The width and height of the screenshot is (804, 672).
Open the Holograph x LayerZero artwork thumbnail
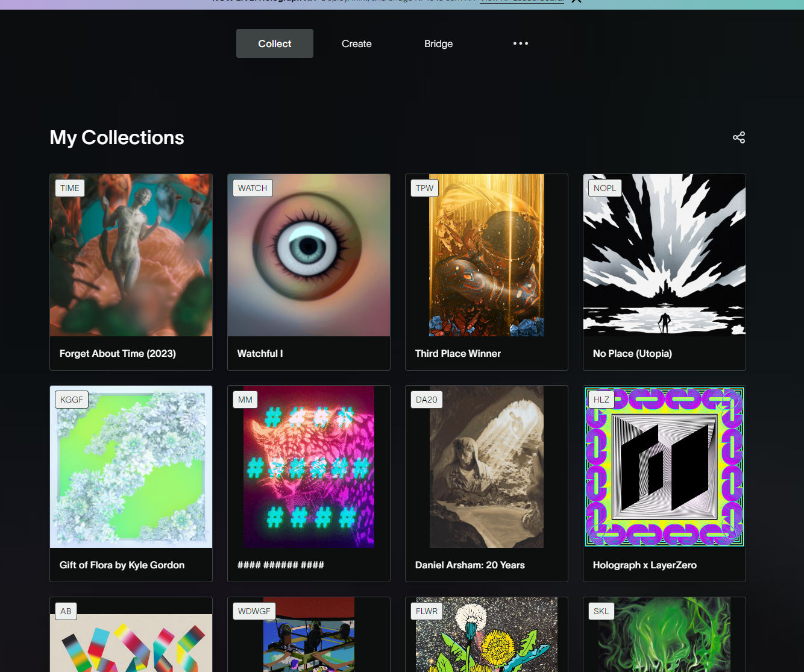click(x=664, y=466)
